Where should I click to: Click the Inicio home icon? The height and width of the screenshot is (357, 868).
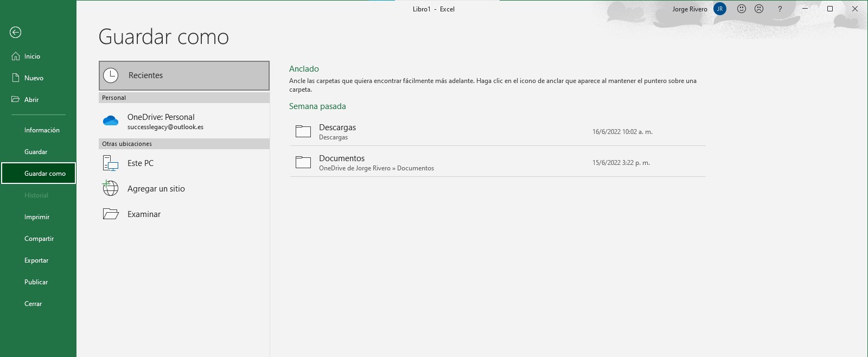point(16,56)
